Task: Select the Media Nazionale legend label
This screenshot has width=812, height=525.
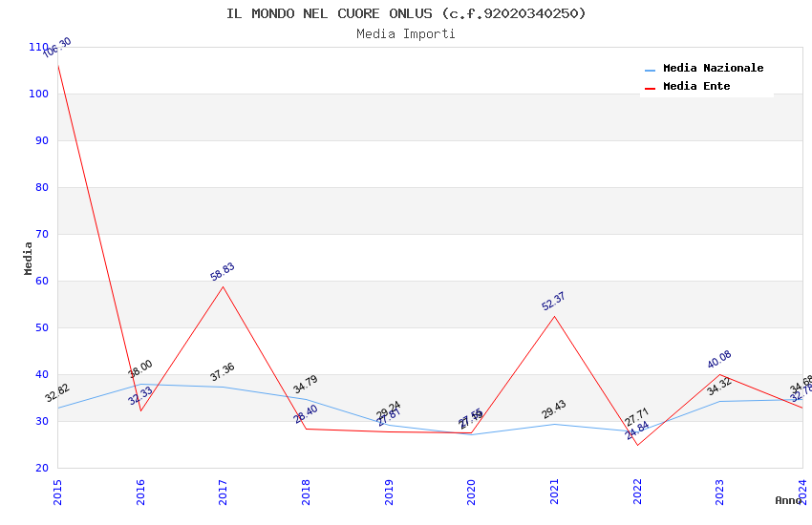Action: [x=713, y=68]
